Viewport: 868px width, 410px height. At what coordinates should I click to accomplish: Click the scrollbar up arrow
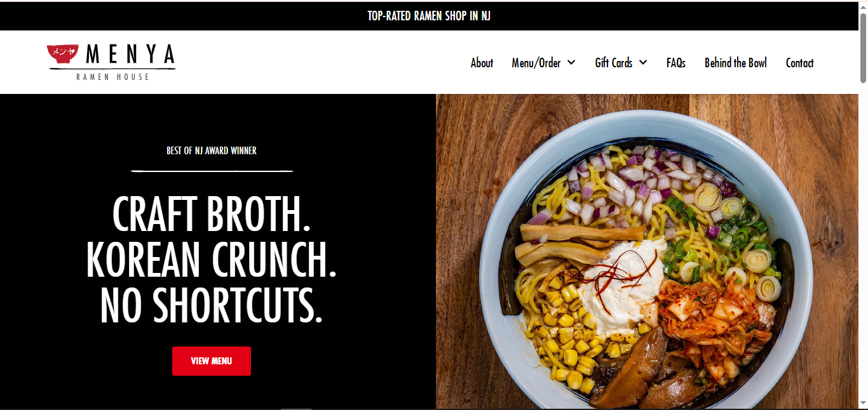[x=863, y=6]
